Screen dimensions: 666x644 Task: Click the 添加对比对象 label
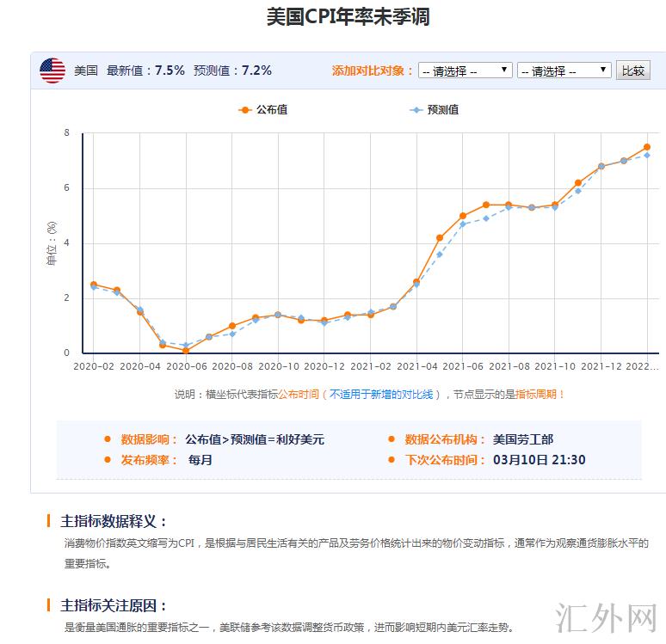pyautogui.click(x=372, y=71)
